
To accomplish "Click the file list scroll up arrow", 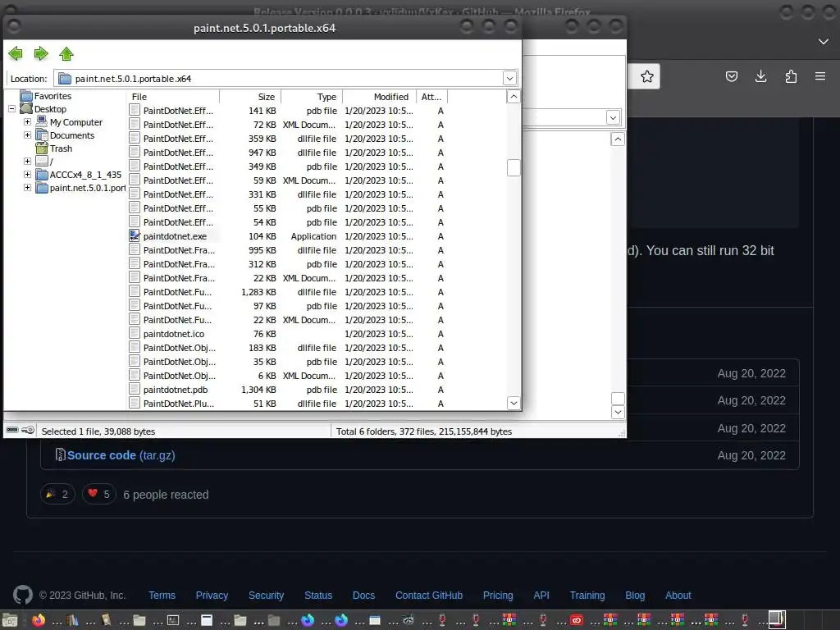I will click(514, 97).
